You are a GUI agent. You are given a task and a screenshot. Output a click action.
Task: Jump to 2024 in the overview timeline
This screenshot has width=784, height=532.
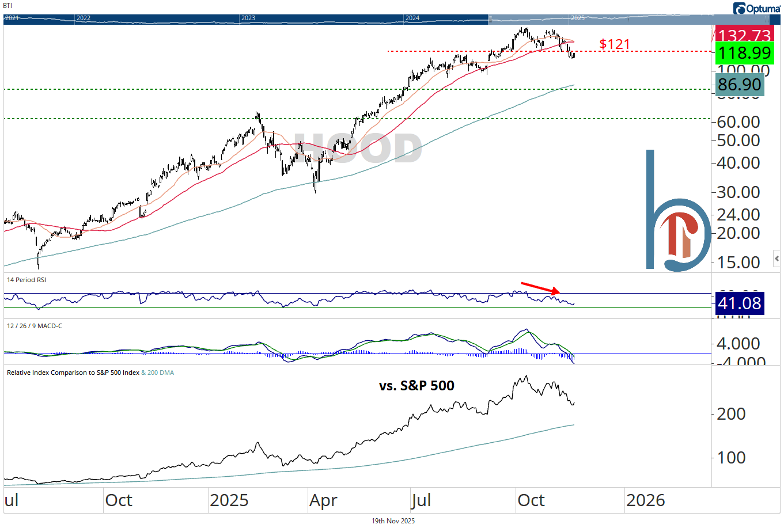coord(412,18)
